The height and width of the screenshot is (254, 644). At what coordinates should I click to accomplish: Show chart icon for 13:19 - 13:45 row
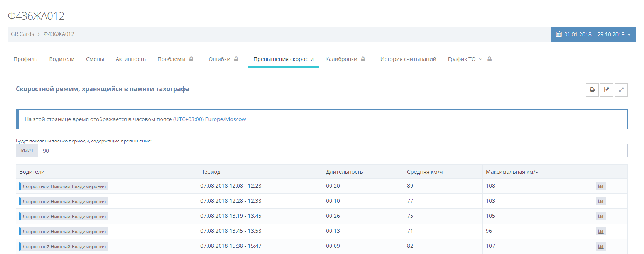(x=601, y=217)
